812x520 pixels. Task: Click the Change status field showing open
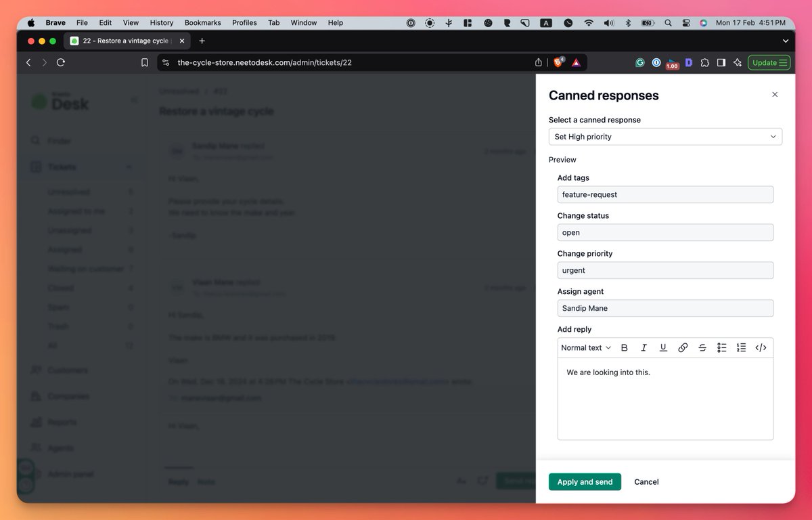coord(665,232)
